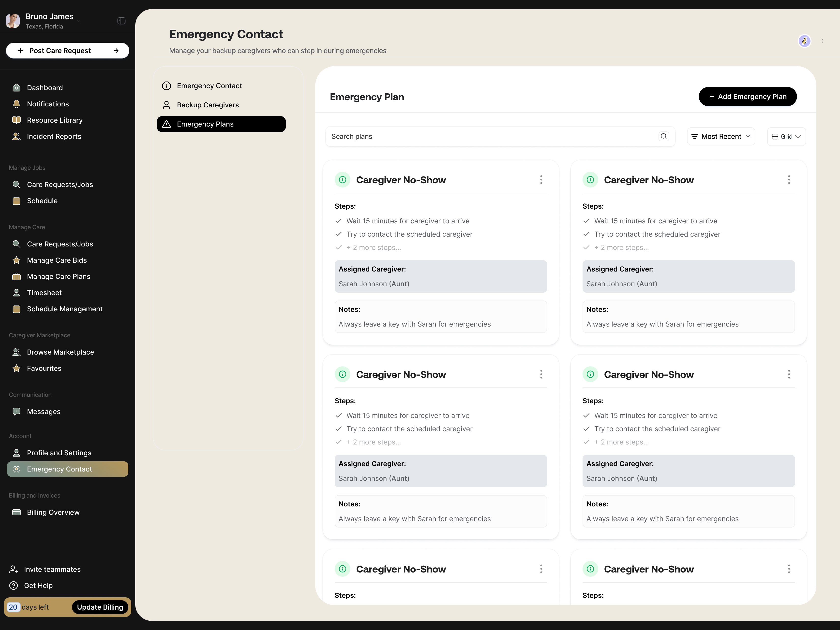Open Schedule Management calendar icon
840x630 pixels.
[16, 309]
